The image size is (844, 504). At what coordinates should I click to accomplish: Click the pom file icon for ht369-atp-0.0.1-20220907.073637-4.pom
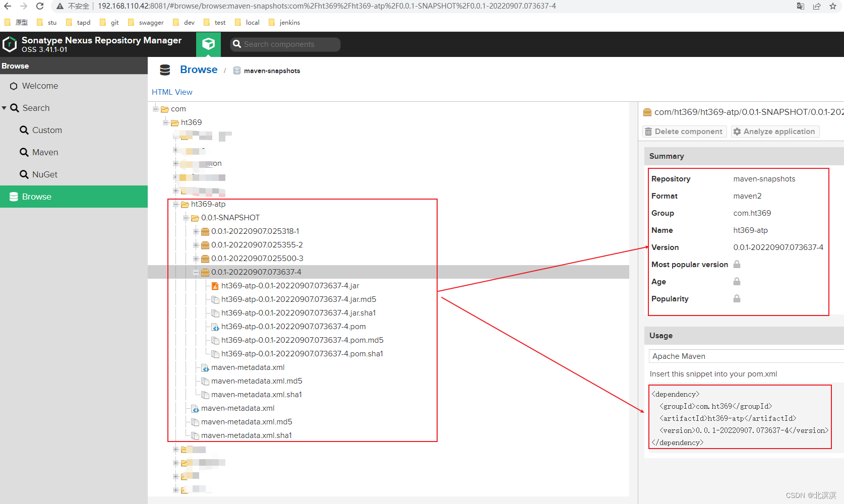[x=215, y=327]
